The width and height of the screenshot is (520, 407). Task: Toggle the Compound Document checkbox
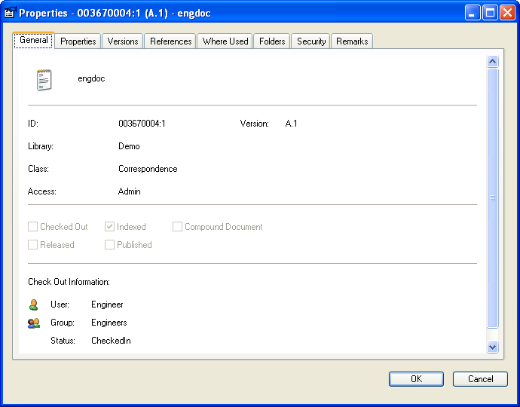click(x=177, y=227)
